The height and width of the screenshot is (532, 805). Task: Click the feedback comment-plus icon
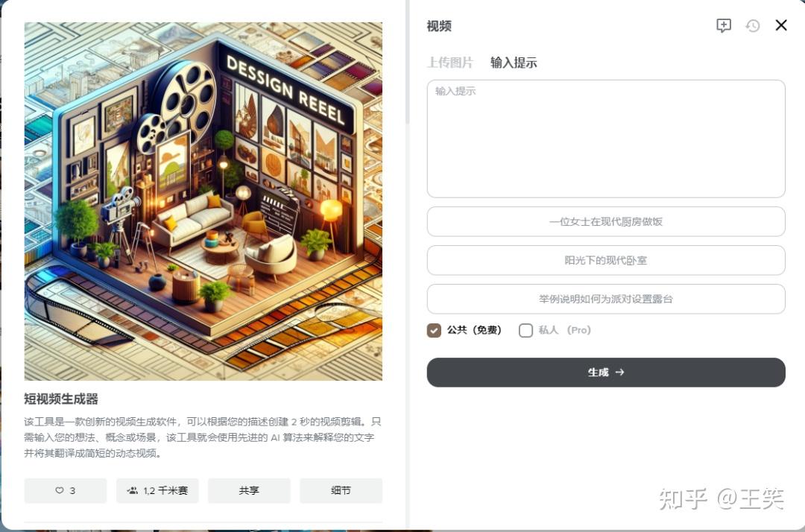pyautogui.click(x=723, y=25)
